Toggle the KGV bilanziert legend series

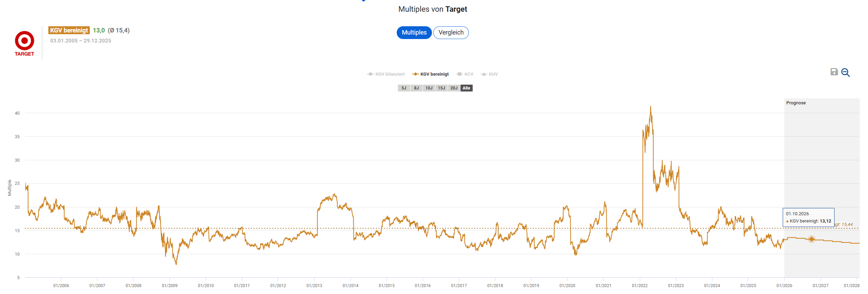pos(386,74)
